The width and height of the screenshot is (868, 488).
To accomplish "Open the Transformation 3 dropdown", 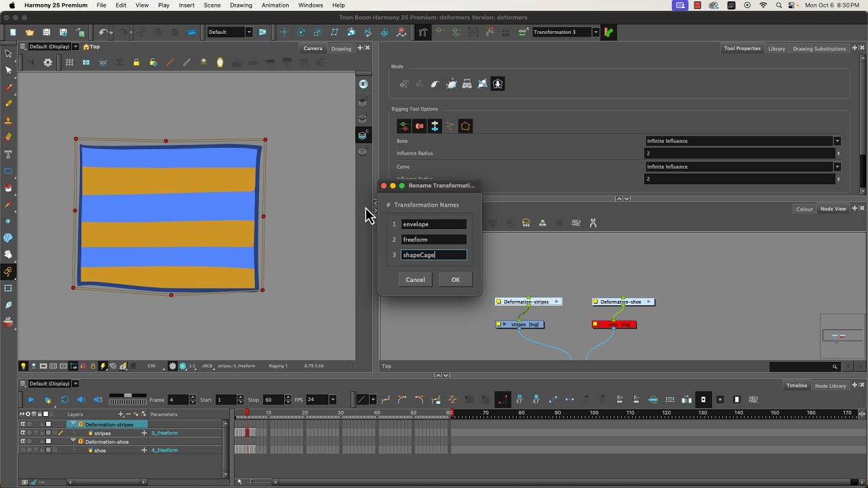I will pyautogui.click(x=596, y=32).
